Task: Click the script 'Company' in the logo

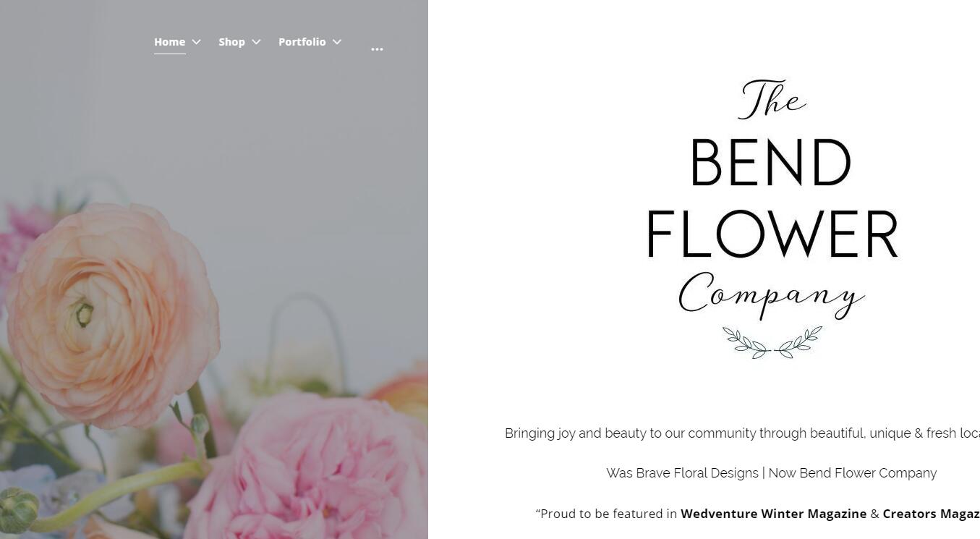Action: click(771, 295)
